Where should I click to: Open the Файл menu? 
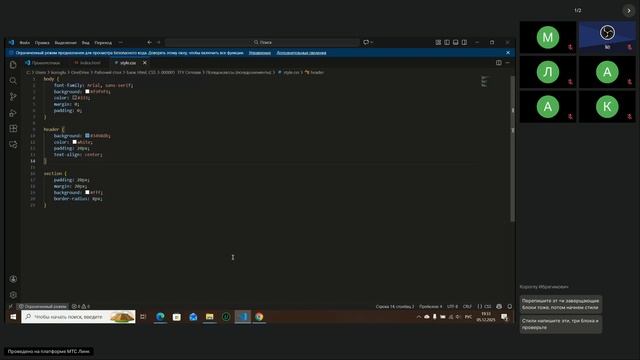[x=24, y=42]
